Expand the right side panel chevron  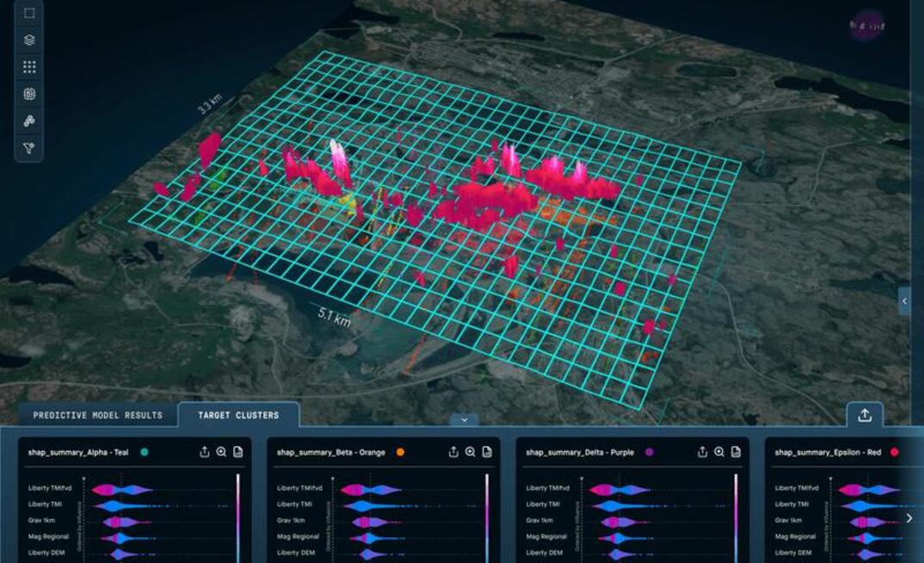click(905, 301)
